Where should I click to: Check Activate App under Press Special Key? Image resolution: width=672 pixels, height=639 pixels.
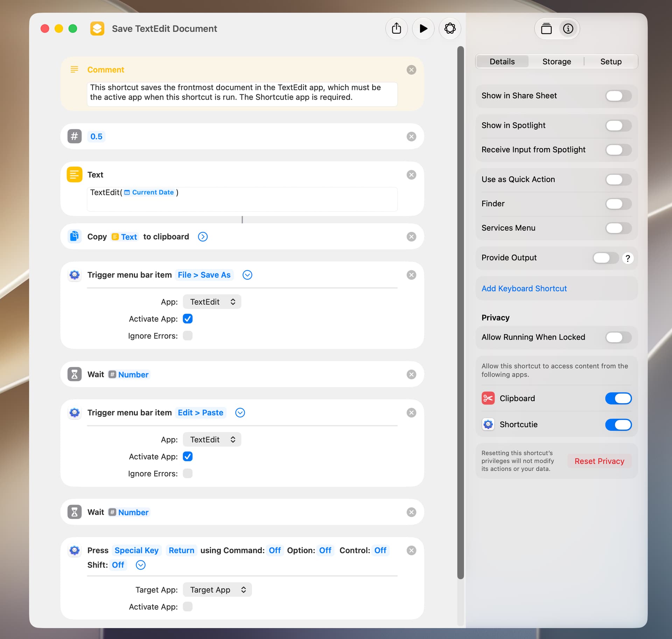coord(188,606)
